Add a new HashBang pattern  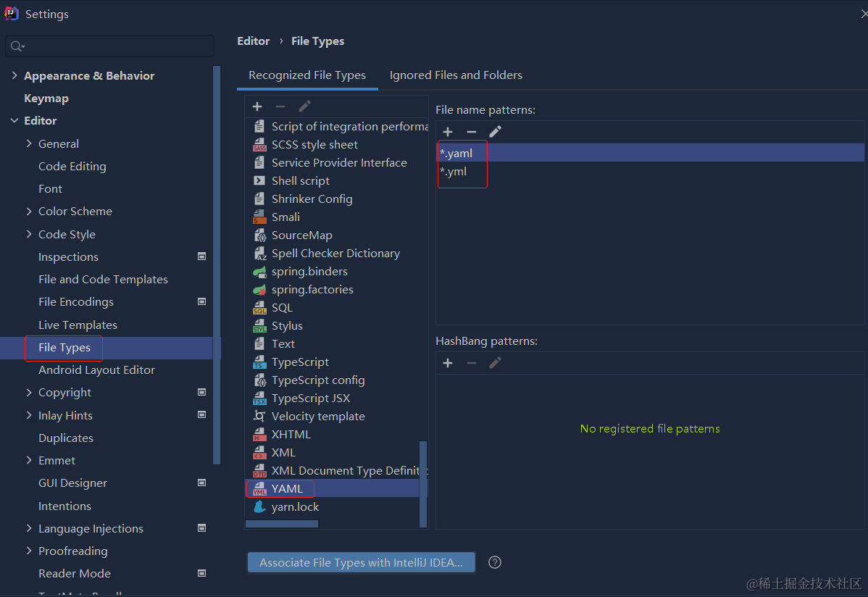448,362
